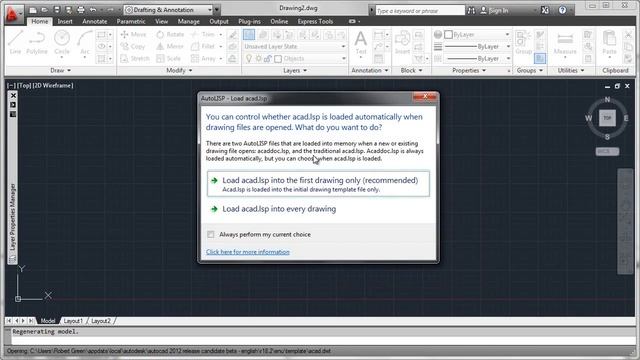Choose the Stretch command
Image resolution: width=640 pixels, height=360 pixels.
tap(135, 59)
